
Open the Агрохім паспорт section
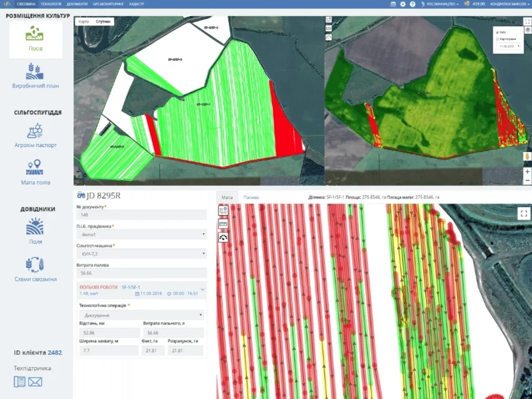coord(35,136)
